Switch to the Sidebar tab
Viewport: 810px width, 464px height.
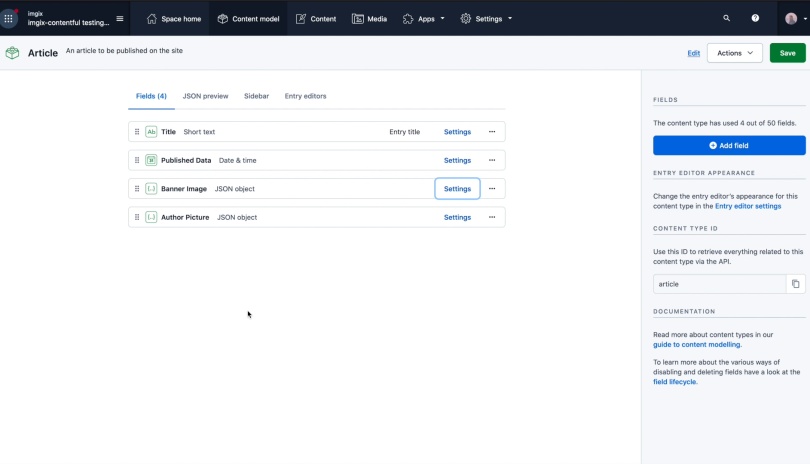tap(256, 96)
